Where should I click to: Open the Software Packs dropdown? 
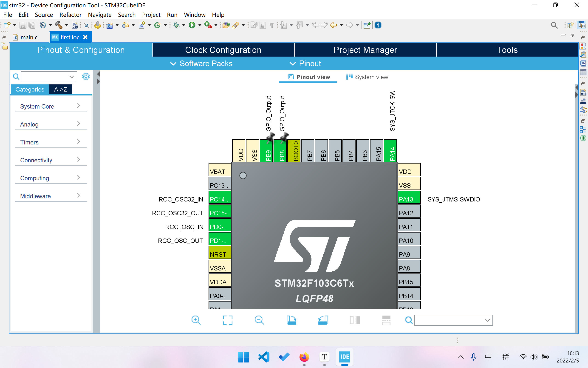[x=201, y=63]
